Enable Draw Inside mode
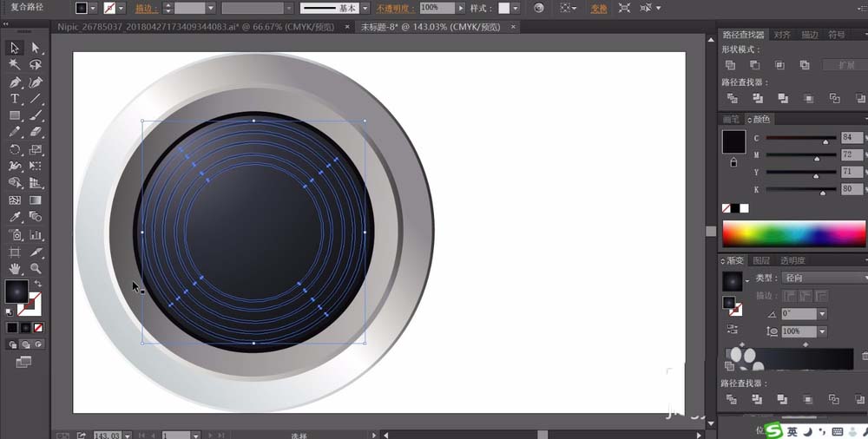The width and height of the screenshot is (868, 439). pos(38,344)
